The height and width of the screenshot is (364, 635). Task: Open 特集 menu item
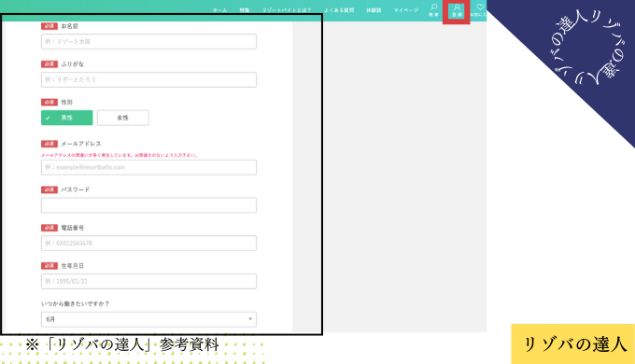pos(245,10)
